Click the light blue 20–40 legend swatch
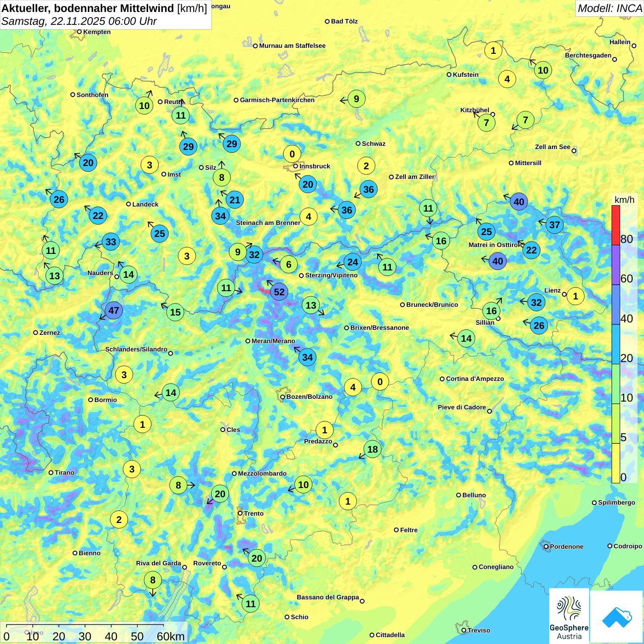Image resolution: width=644 pixels, height=644 pixels. 615,344
